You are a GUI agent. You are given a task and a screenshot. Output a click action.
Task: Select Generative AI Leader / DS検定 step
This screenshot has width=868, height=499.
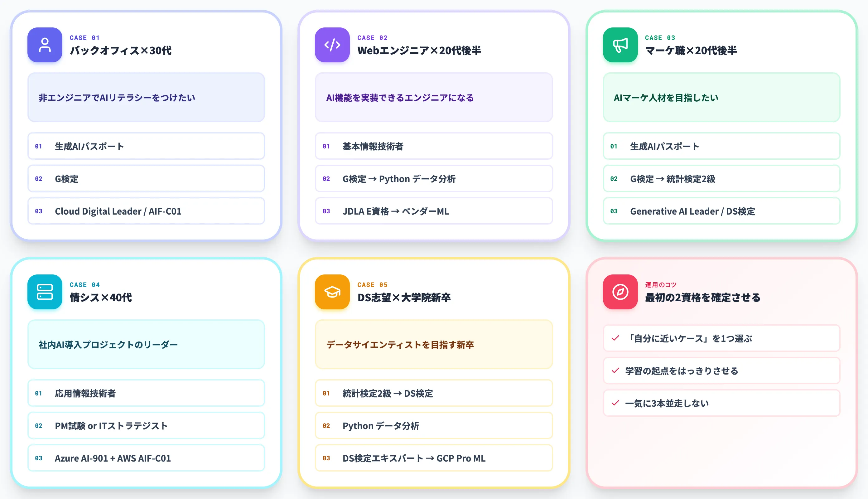721,211
